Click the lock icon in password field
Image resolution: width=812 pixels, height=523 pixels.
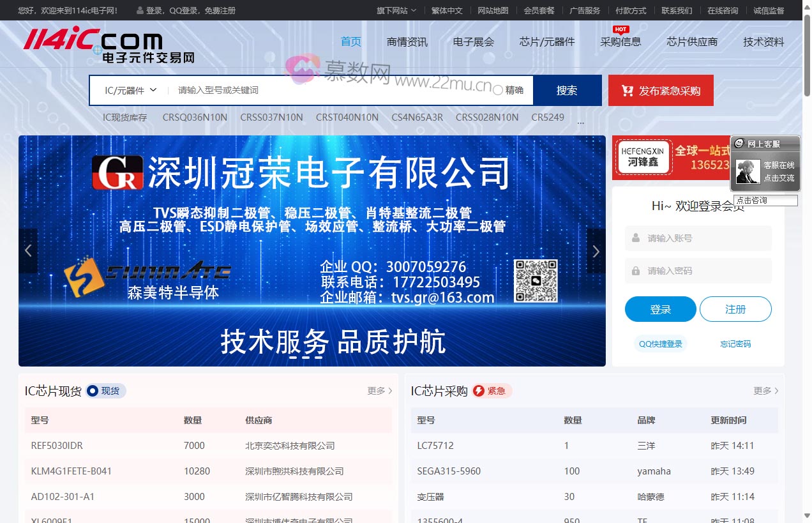[x=636, y=271]
